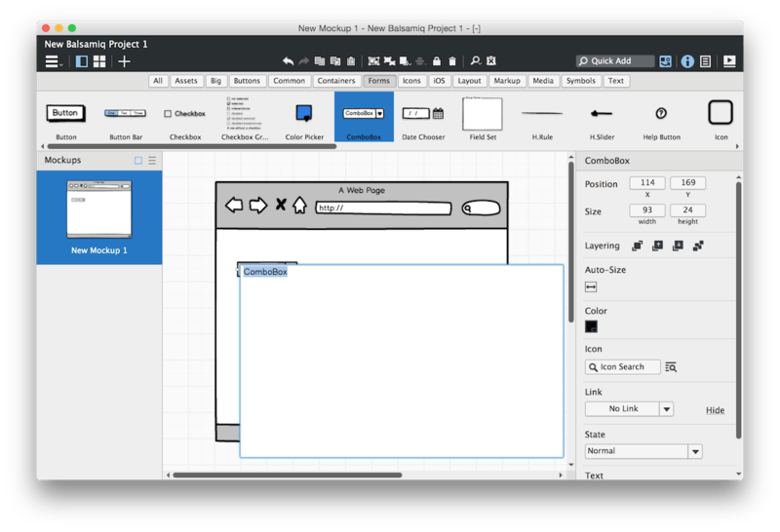
Task: Switch to the Containers category tab
Action: 335,82
